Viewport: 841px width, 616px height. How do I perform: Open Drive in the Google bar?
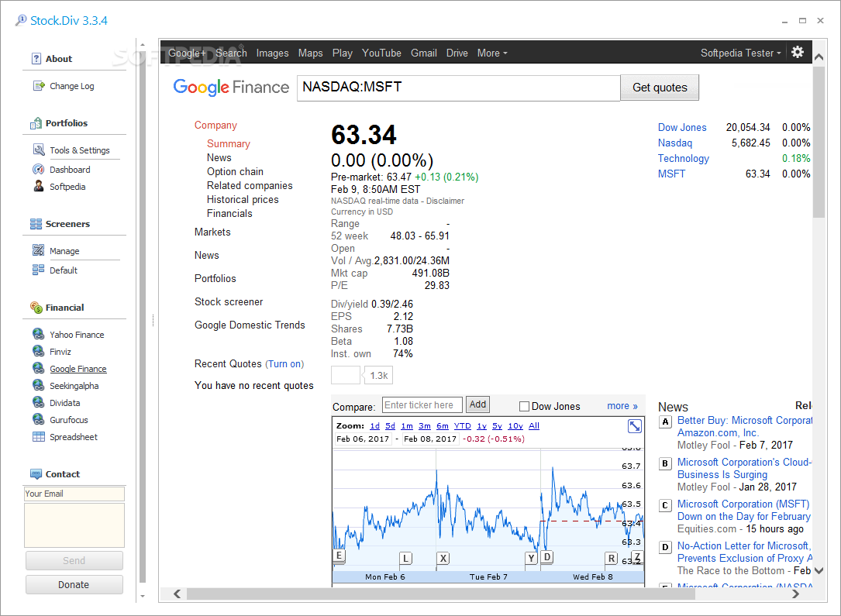coord(457,53)
